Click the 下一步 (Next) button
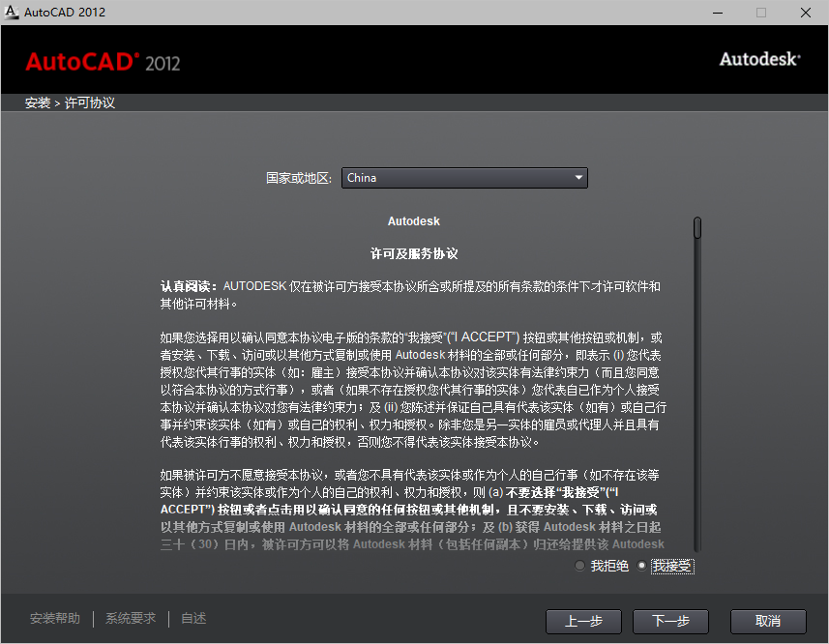Image resolution: width=829 pixels, height=644 pixels. pyautogui.click(x=670, y=622)
